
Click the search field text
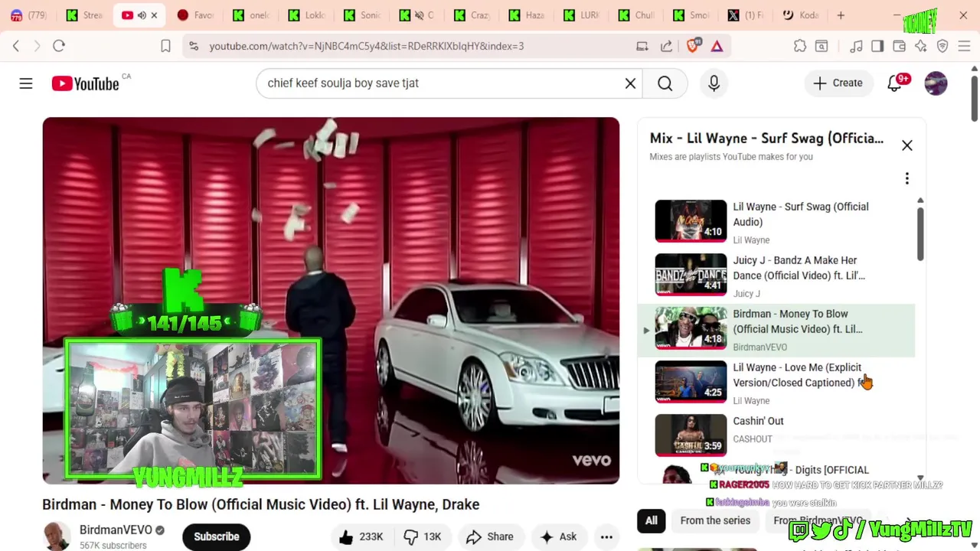coord(343,83)
